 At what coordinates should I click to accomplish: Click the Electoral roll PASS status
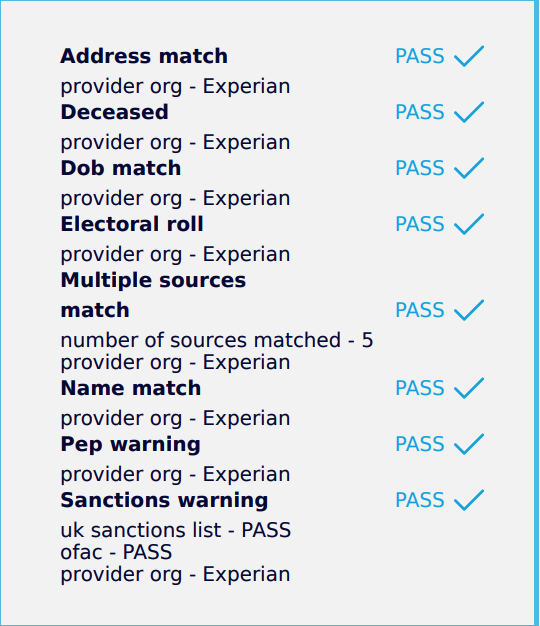(420, 224)
